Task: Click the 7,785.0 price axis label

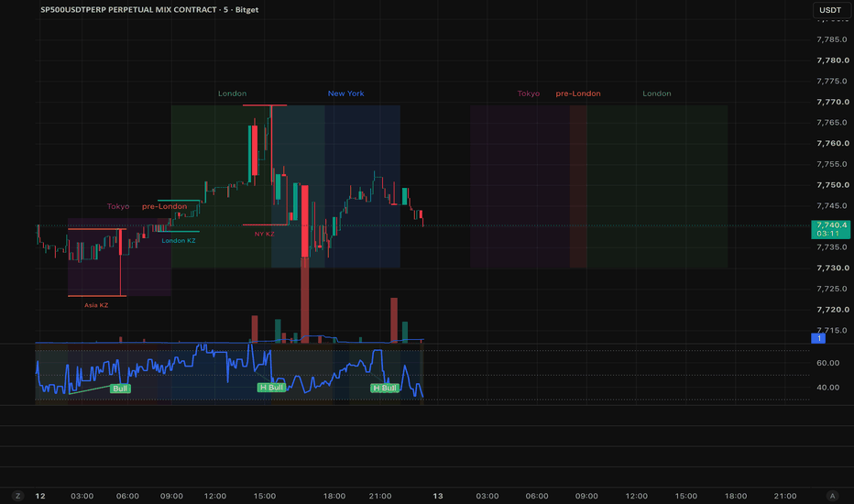Action: pyautogui.click(x=832, y=39)
